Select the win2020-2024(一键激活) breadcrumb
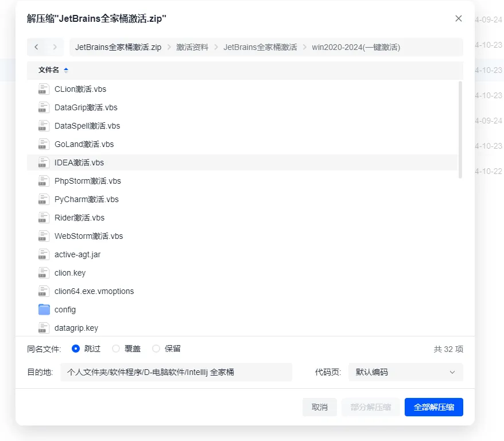This screenshot has height=441, width=504. click(356, 47)
